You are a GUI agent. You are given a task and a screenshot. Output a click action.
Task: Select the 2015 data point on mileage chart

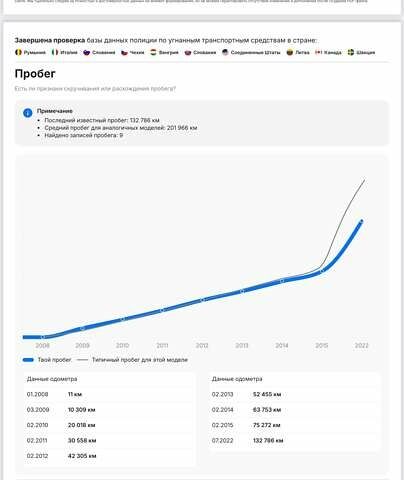(x=322, y=271)
